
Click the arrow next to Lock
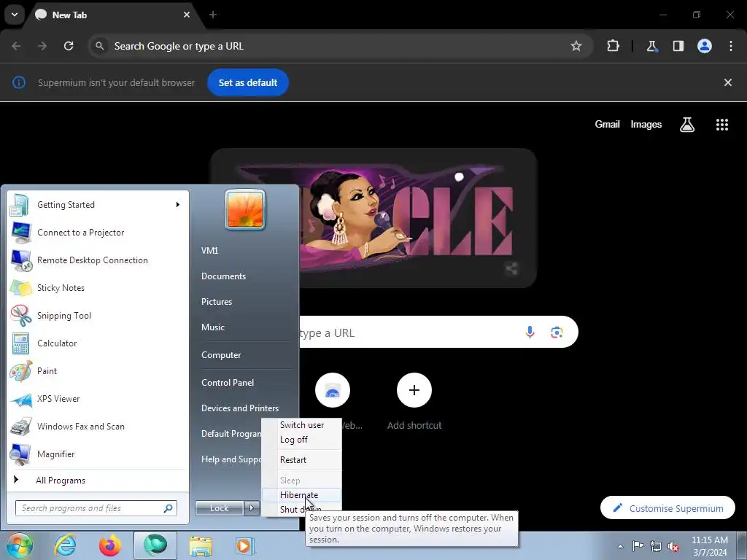[252, 508]
